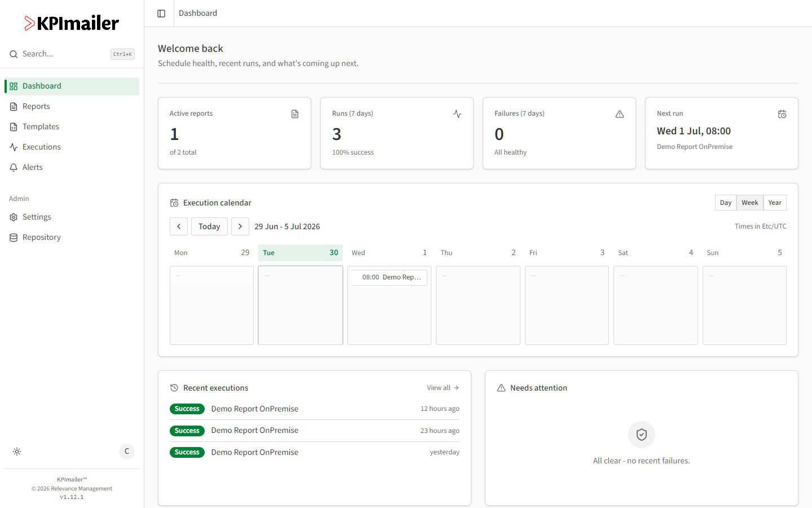This screenshot has width=812, height=508.
Task: Select the Sun 5 day header
Action: pos(744,253)
